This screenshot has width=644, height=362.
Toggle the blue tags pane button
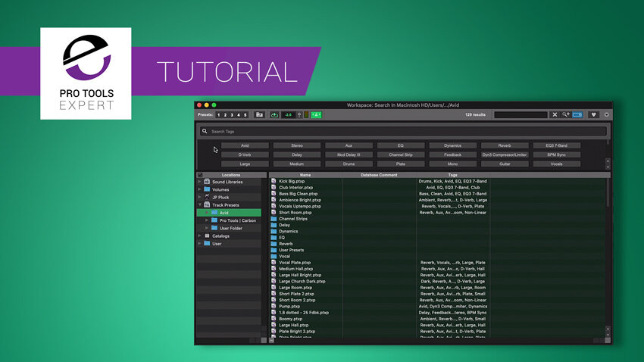577,115
